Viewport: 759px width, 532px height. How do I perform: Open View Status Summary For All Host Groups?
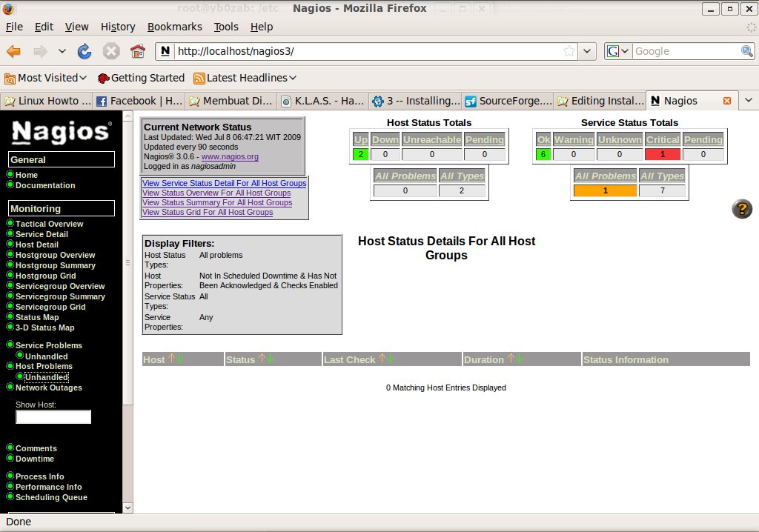point(217,202)
